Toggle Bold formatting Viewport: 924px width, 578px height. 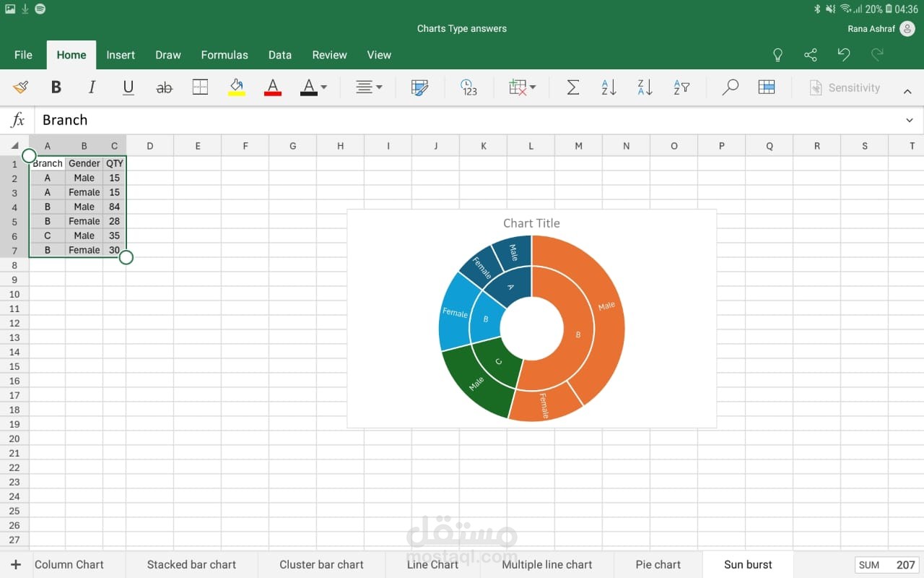(56, 87)
